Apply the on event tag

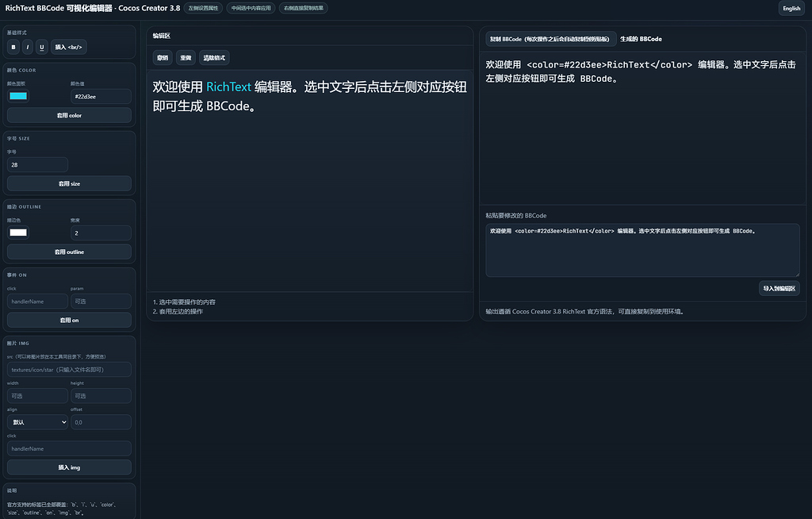pos(69,320)
